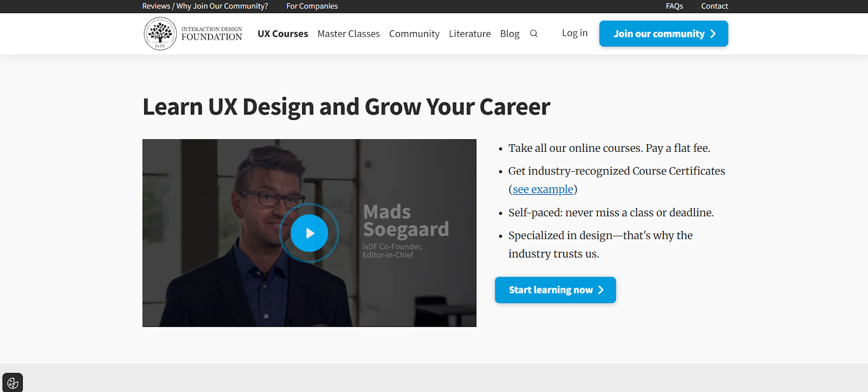868x392 pixels.
Task: Click the Log in link
Action: [x=575, y=33]
